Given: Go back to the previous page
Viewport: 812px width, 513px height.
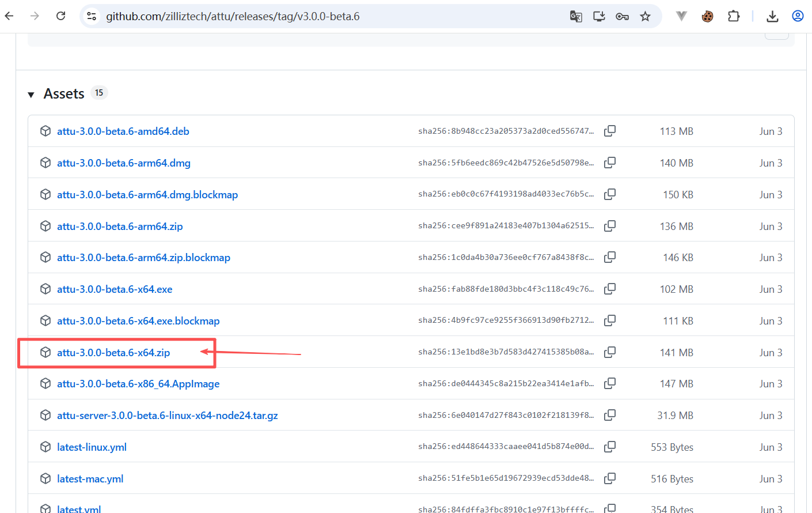Looking at the screenshot, I should [x=9, y=16].
